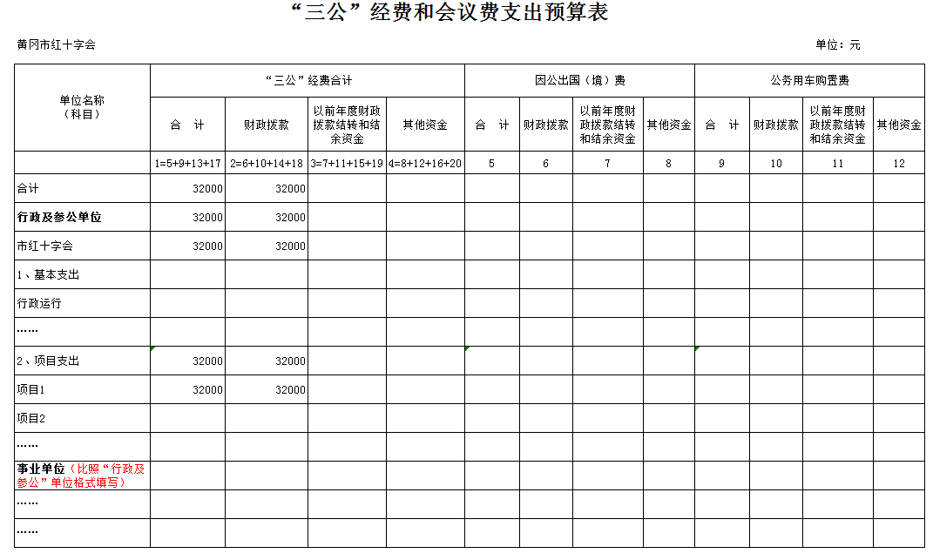This screenshot has width=933, height=560.
Task: Select the bold row label 行政及参公单位
Action: [x=59, y=217]
